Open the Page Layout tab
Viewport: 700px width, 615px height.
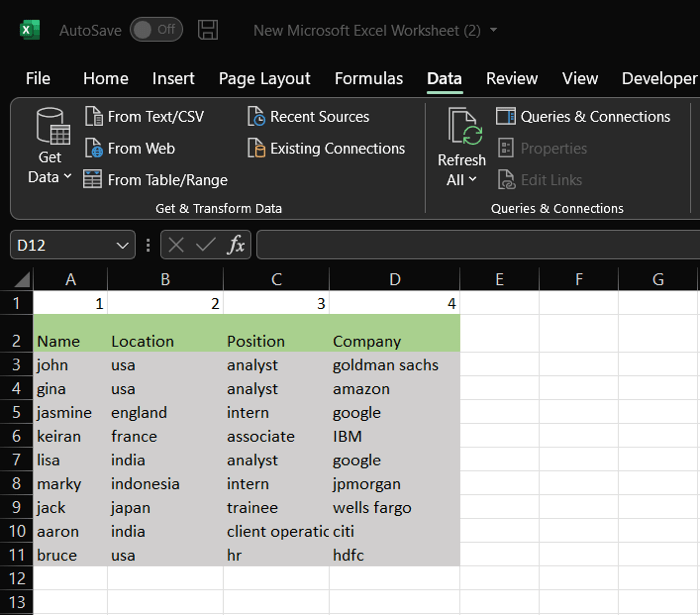click(x=264, y=79)
